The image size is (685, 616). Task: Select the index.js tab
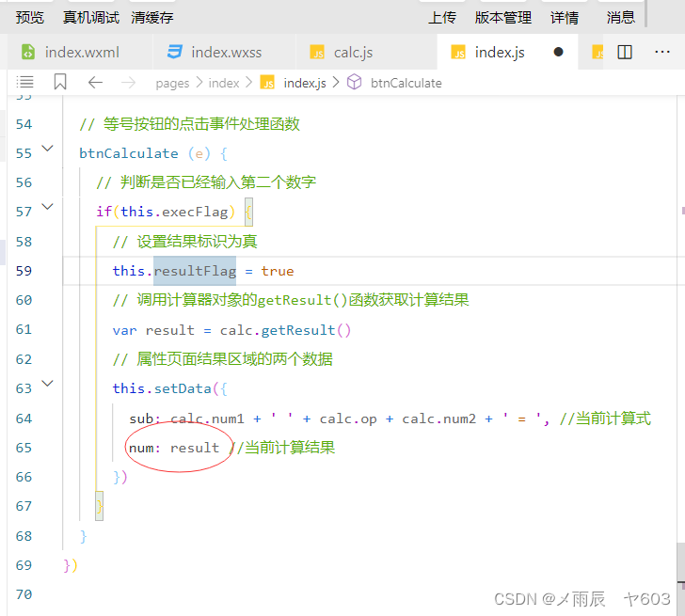(x=507, y=53)
